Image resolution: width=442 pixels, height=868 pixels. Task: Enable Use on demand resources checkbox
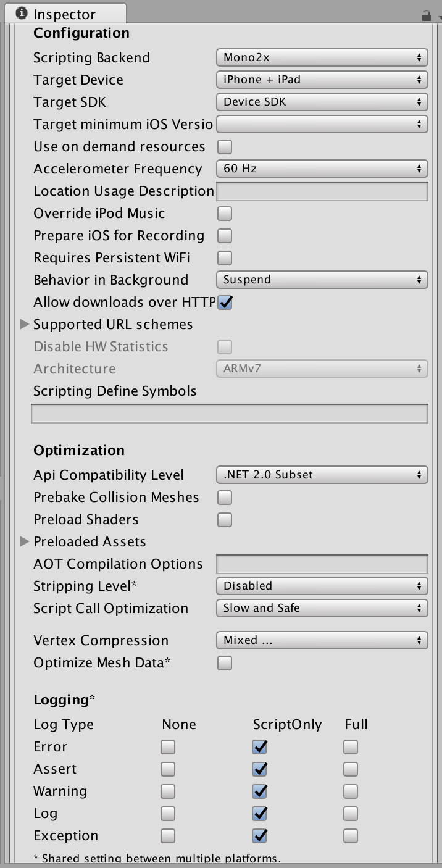point(225,147)
